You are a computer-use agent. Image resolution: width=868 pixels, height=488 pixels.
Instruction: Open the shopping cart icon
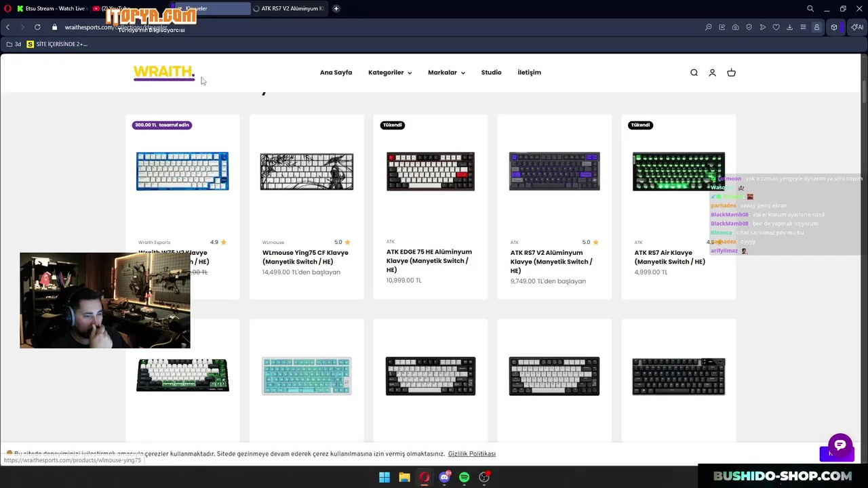coord(731,73)
